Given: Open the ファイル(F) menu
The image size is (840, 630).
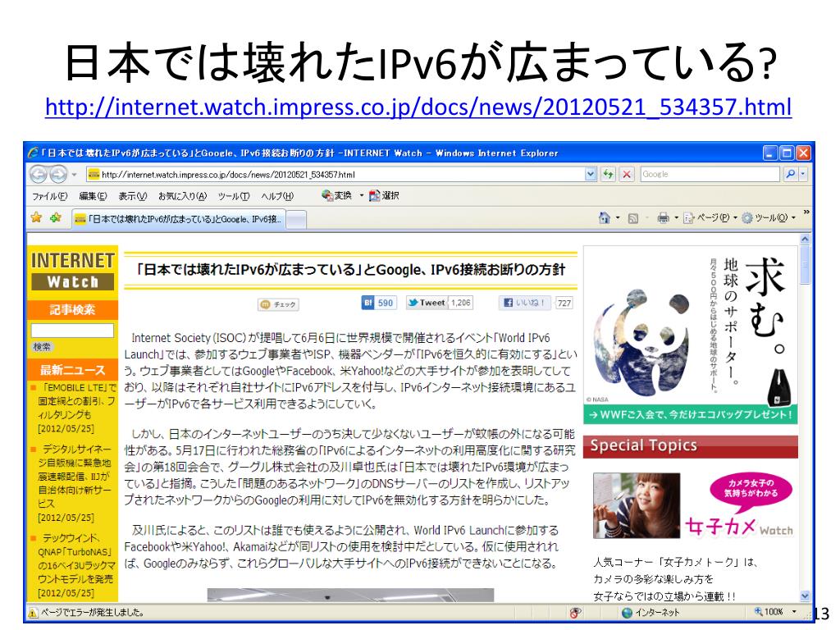Looking at the screenshot, I should (x=49, y=196).
